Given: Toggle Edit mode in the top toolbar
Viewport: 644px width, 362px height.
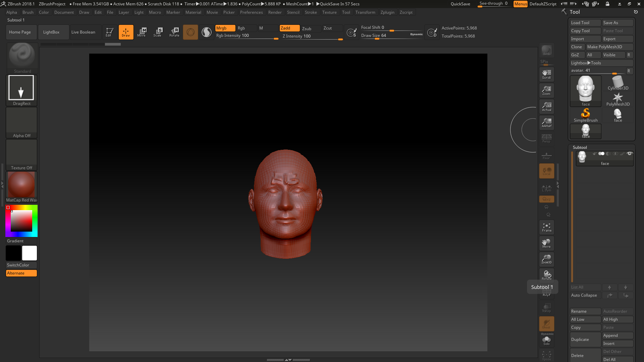Looking at the screenshot, I should [109, 32].
